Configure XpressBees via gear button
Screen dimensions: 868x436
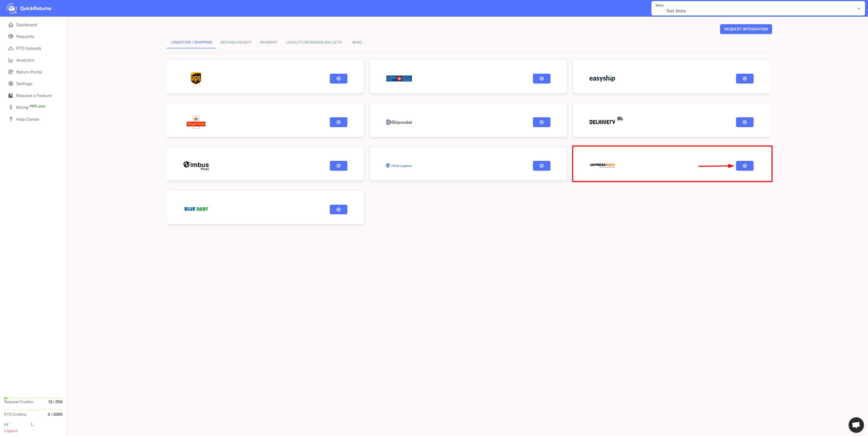[x=744, y=166]
